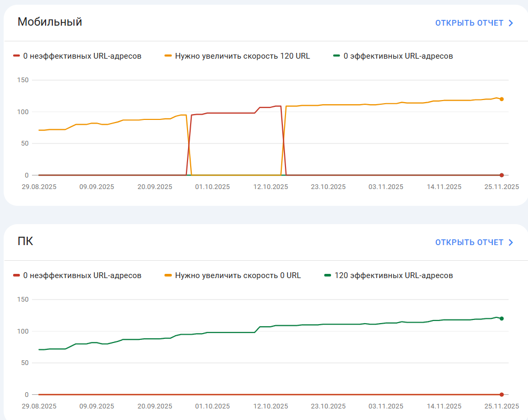Click the chevron arrow in the Мобильный header
Screen dimensions: 528x420
pyautogui.click(x=511, y=23)
